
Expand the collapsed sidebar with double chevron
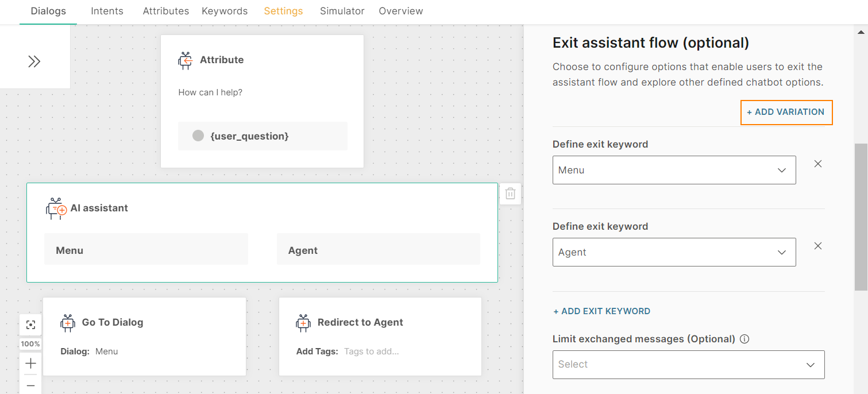point(34,61)
